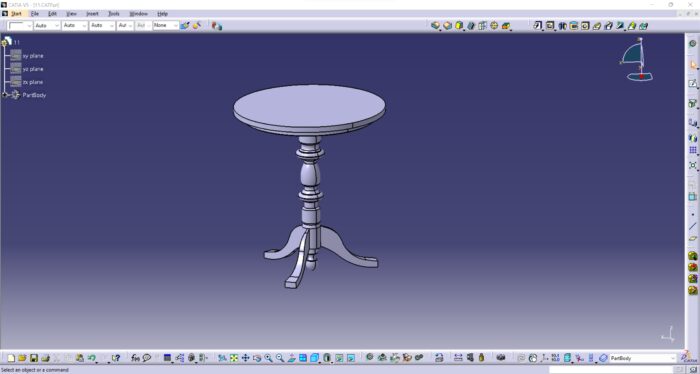This screenshot has width=700, height=374.
Task: Click the Start menu button
Action: click(x=16, y=14)
